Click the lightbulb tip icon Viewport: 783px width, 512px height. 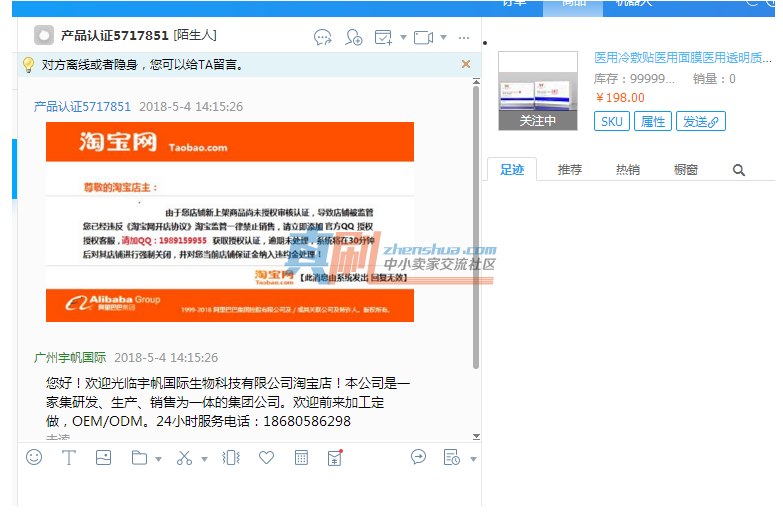[x=28, y=64]
